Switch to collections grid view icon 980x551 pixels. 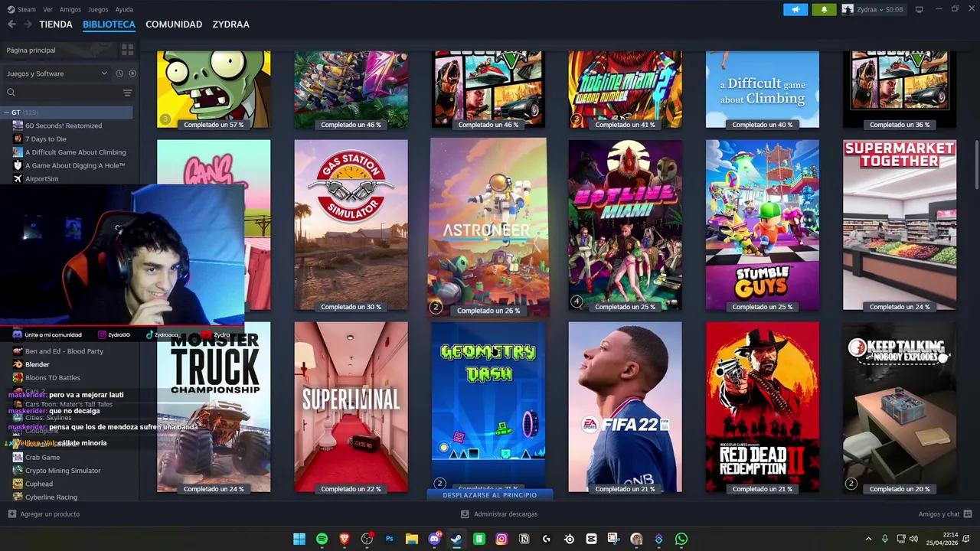point(127,50)
